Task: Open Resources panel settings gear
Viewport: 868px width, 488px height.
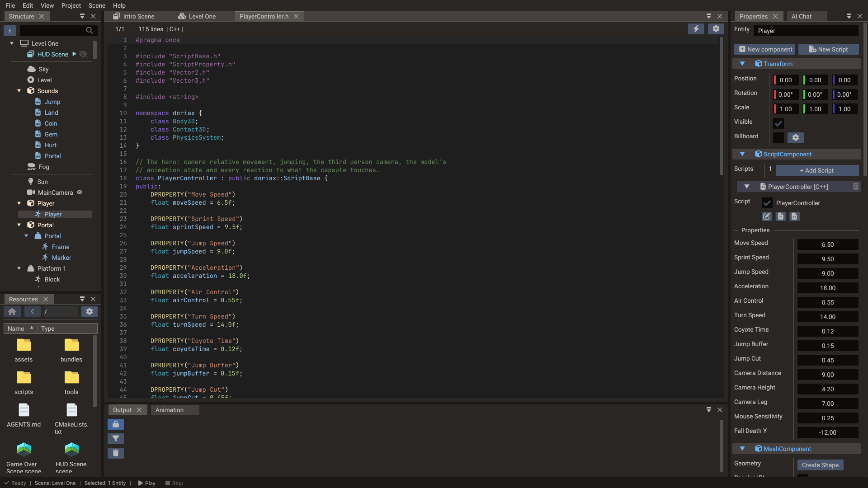Action: pyautogui.click(x=90, y=312)
